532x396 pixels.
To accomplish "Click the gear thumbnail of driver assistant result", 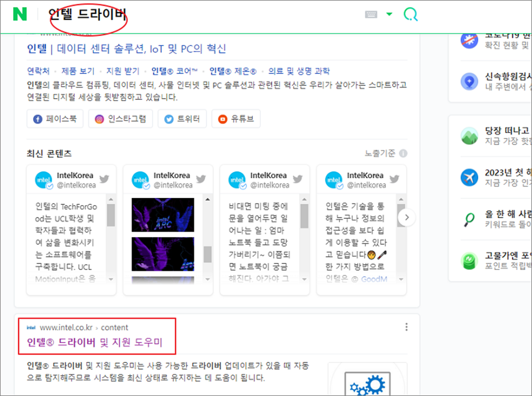I will (x=369, y=379).
